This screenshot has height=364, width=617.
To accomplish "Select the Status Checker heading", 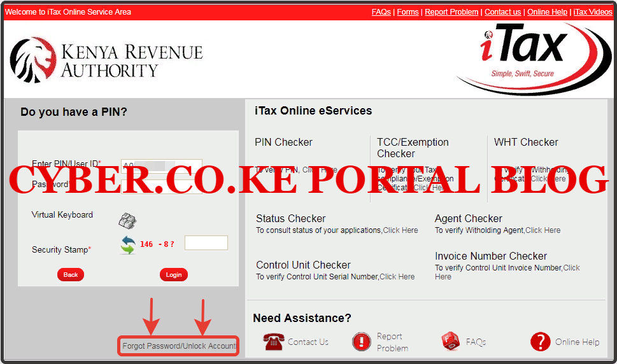I will click(x=290, y=218).
